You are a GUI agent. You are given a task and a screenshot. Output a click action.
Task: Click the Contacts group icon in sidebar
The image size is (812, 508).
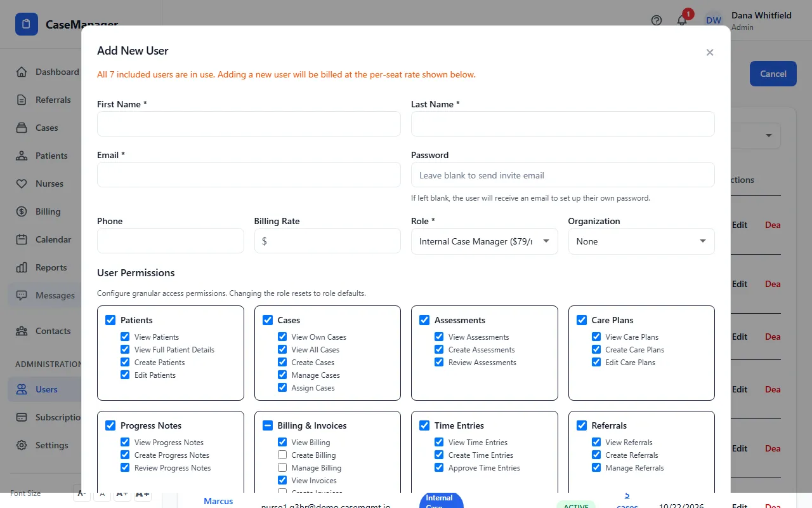point(22,331)
